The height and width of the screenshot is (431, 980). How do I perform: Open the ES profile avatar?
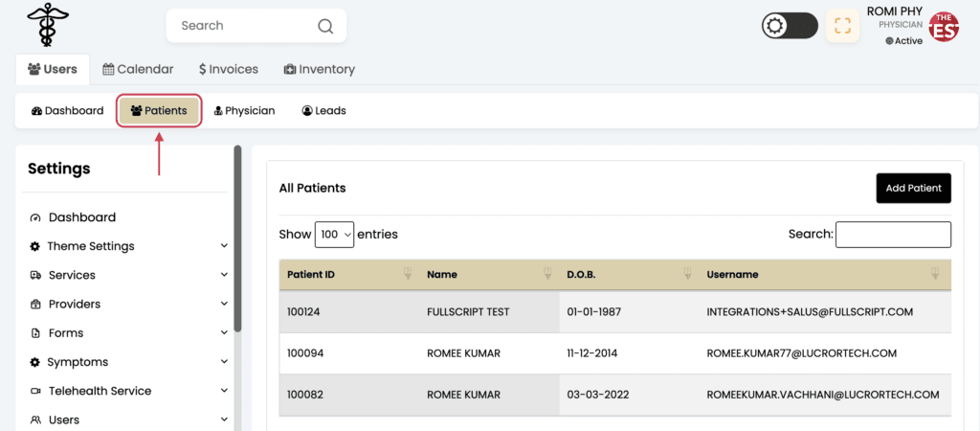[944, 27]
